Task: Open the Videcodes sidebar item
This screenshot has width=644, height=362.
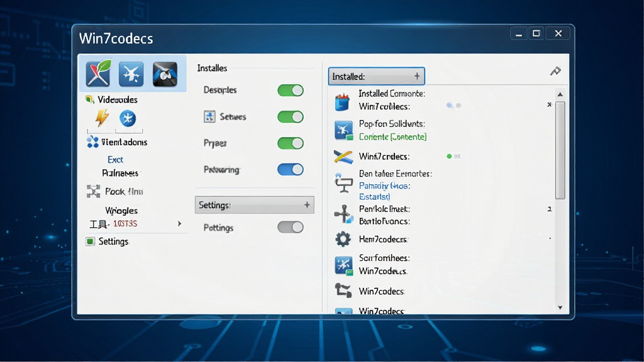Action: pyautogui.click(x=117, y=100)
